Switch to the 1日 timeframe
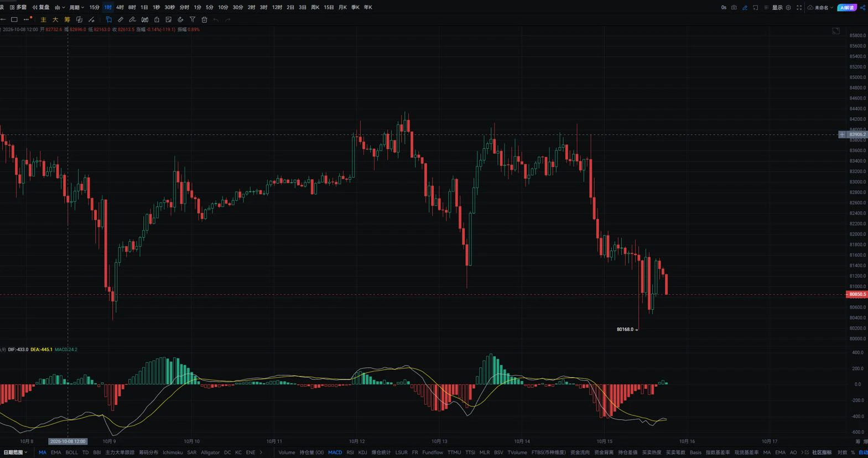868x458 pixels. [x=144, y=7]
